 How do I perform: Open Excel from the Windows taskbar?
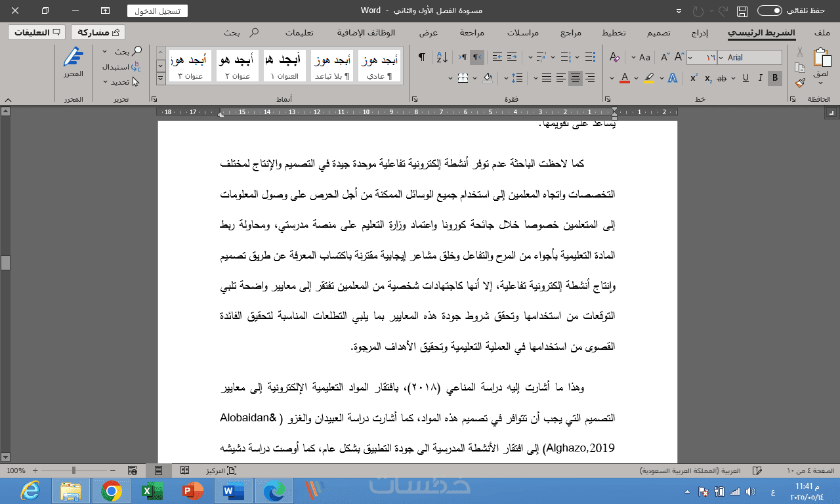click(x=152, y=490)
